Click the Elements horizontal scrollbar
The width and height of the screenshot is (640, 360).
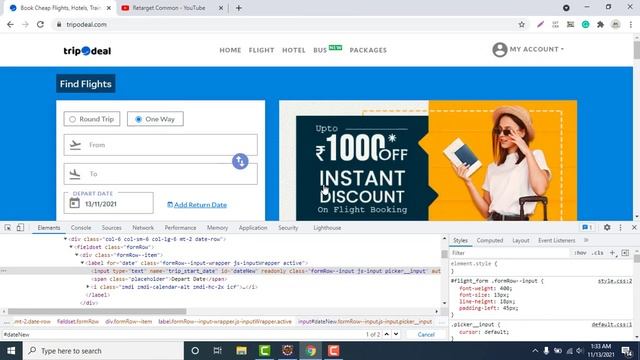[97, 311]
